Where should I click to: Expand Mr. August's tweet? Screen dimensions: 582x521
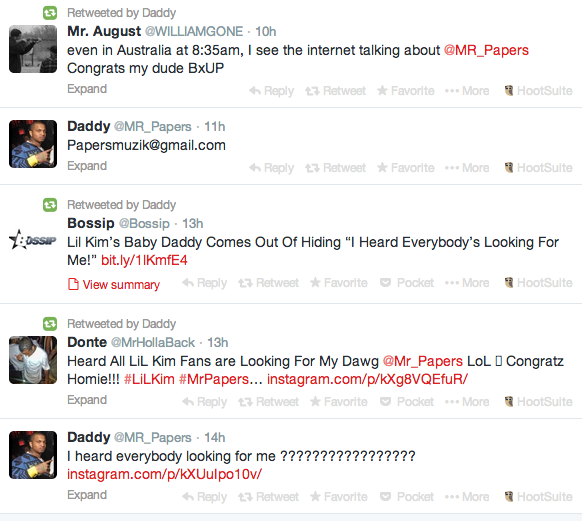[x=87, y=89]
